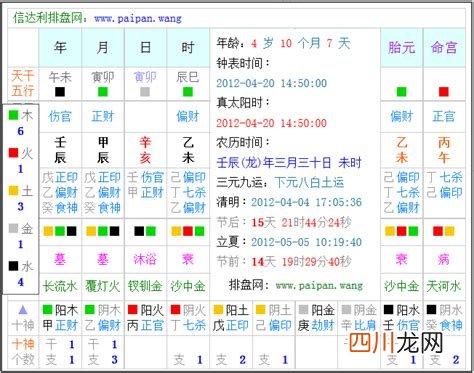The height and width of the screenshot is (373, 474).
Task: Click 节前 value 14天 19时29分40秒
Action: (301, 262)
